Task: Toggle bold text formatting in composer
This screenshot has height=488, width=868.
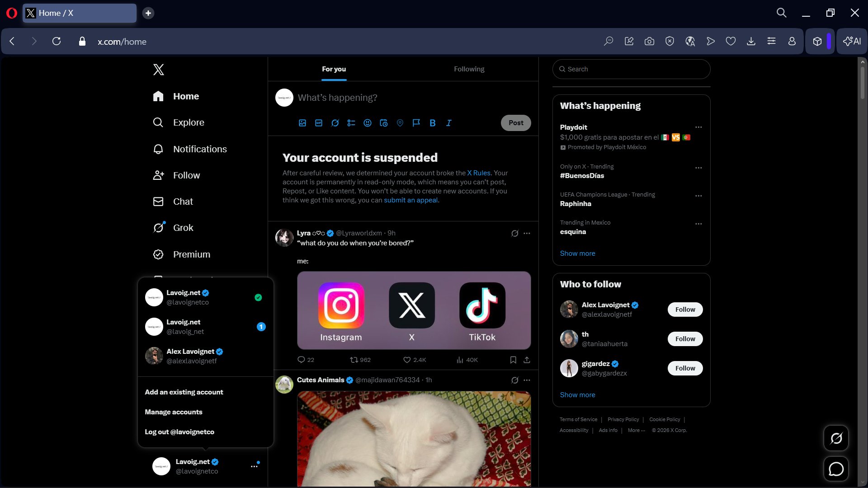Action: pyautogui.click(x=433, y=123)
